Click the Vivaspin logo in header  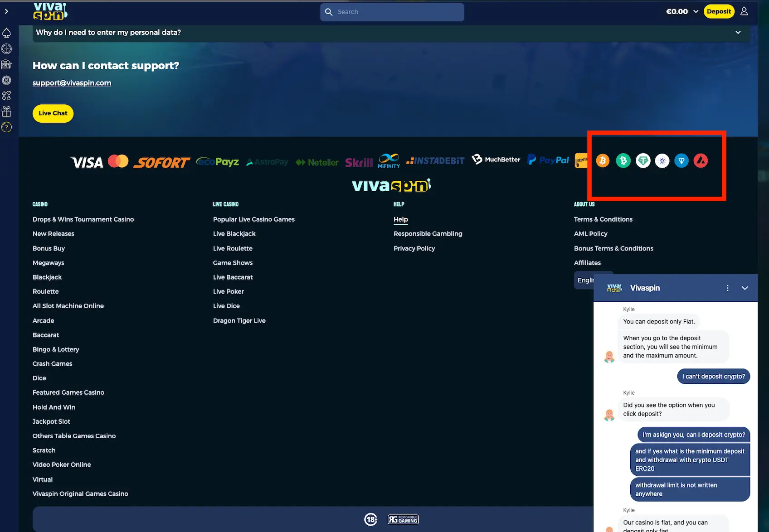[x=50, y=11]
